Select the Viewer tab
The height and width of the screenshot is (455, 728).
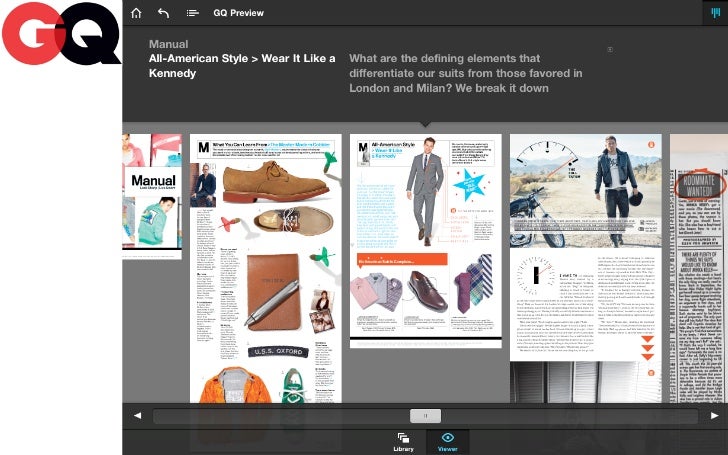tap(448, 442)
